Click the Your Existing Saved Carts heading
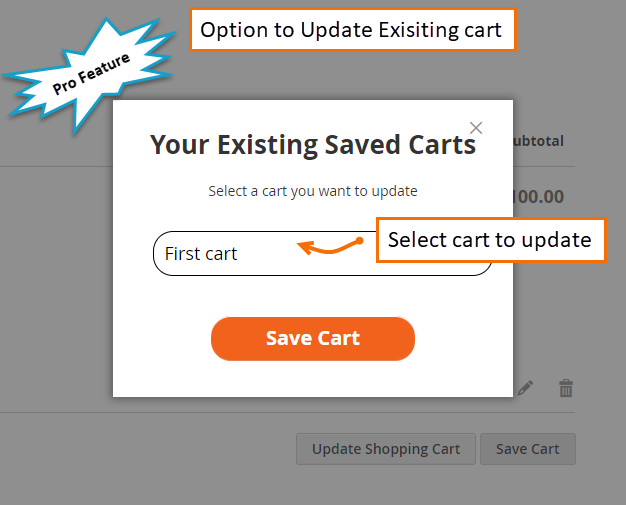 [312, 145]
